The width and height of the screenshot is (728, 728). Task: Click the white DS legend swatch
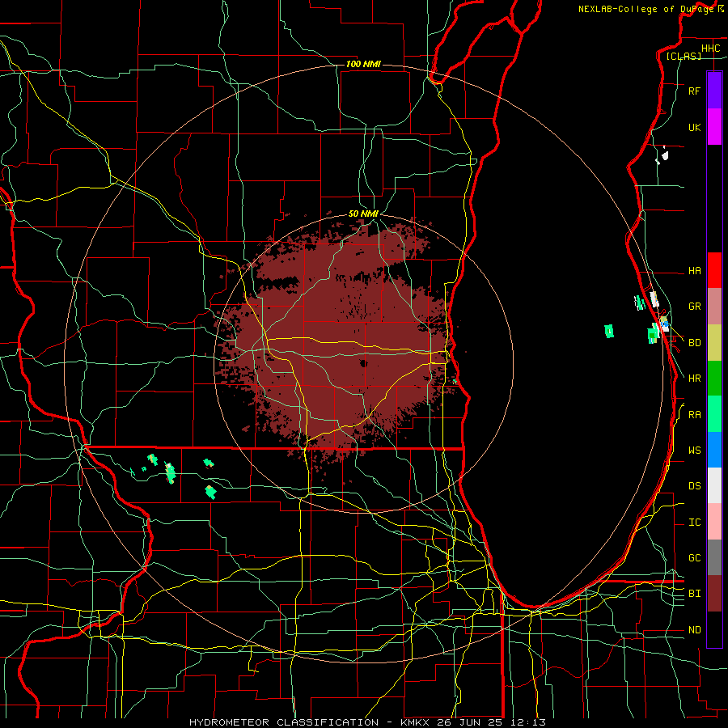coord(714,485)
